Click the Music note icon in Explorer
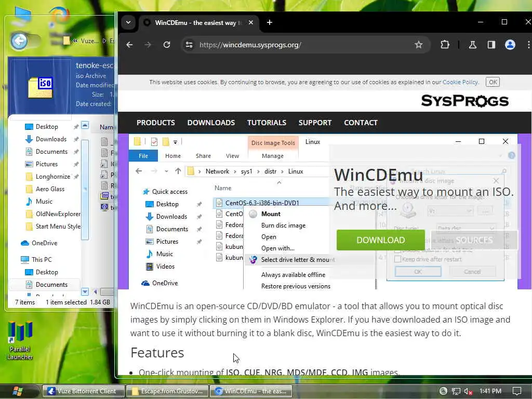 [x=29, y=202]
